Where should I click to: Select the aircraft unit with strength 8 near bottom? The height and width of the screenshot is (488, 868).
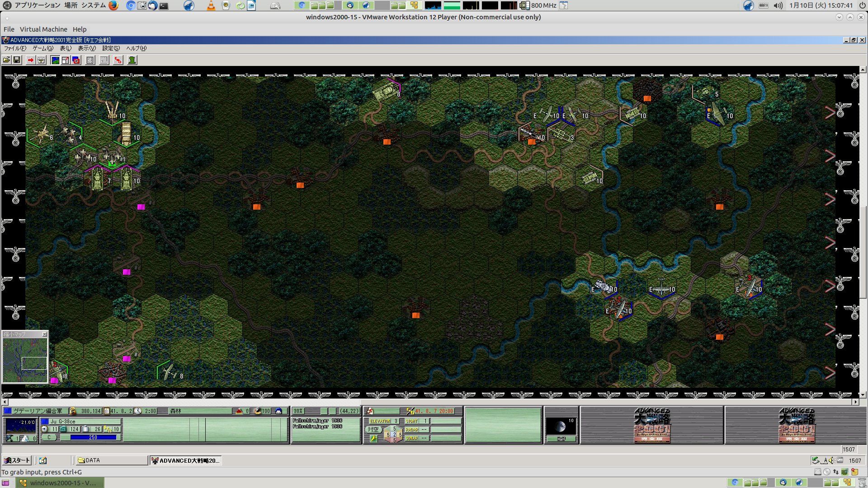(x=170, y=372)
